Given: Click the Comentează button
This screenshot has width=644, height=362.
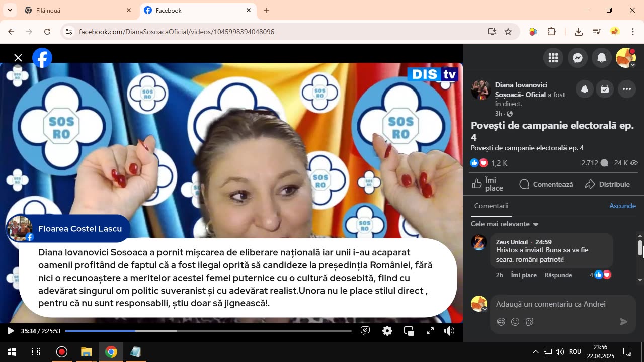Looking at the screenshot, I should click(546, 184).
